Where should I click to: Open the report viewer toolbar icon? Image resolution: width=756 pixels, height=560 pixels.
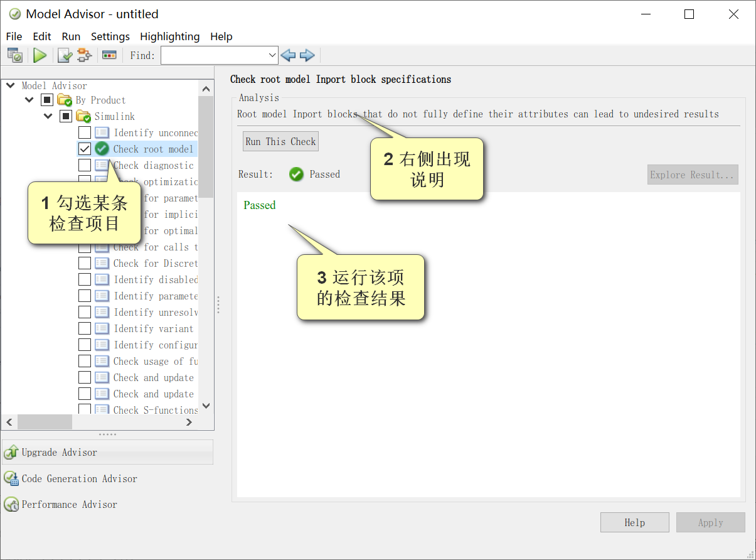click(15, 55)
